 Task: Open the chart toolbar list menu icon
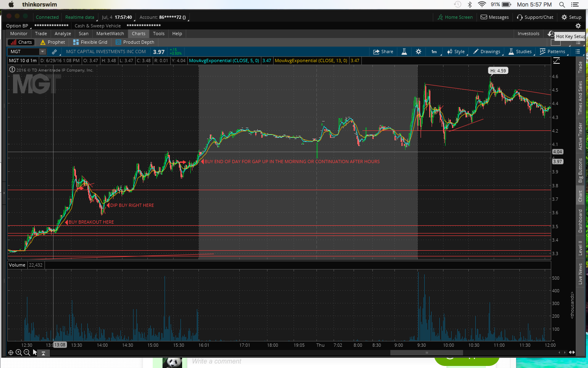(578, 52)
